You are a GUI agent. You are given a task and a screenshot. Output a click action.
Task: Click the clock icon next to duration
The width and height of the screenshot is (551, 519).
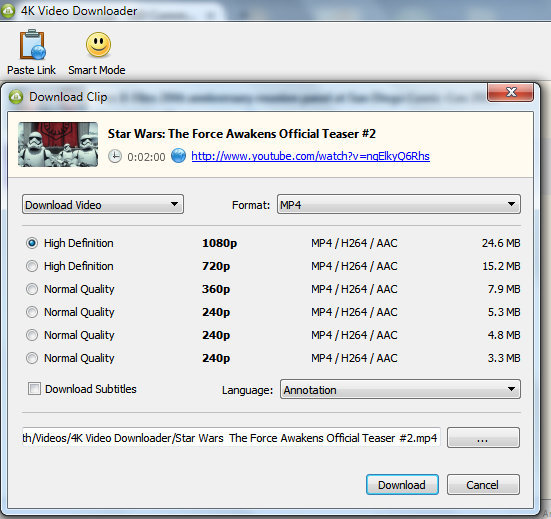[x=115, y=156]
